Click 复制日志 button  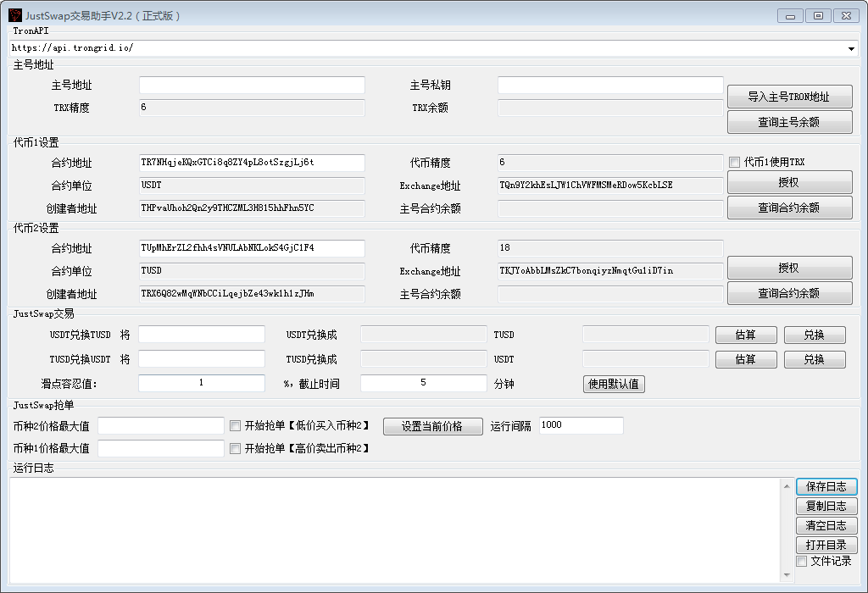(826, 506)
